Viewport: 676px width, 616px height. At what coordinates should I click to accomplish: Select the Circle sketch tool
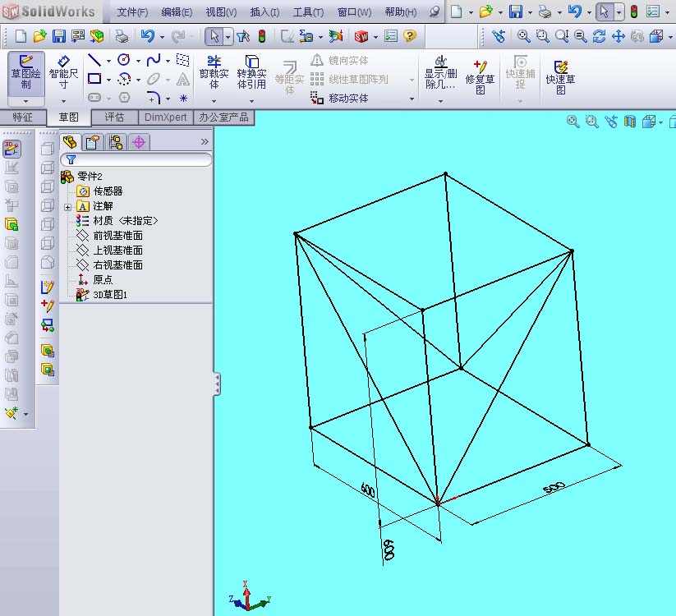pyautogui.click(x=124, y=60)
